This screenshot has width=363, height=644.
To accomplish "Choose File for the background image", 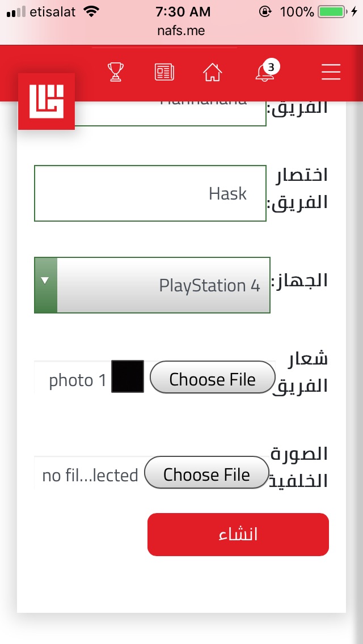I will coord(206,473).
